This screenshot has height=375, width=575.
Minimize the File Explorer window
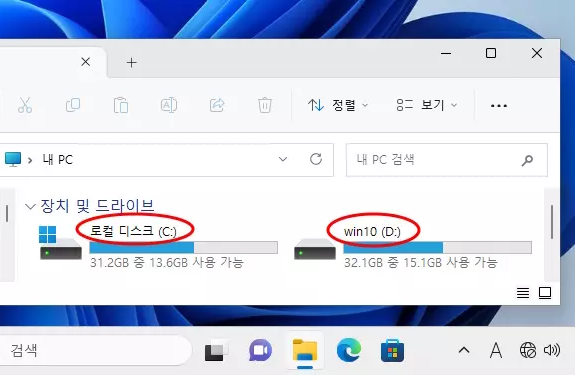coord(446,54)
